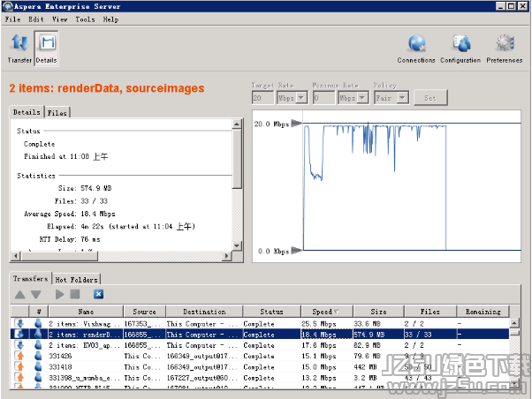The width and height of the screenshot is (532, 399).
Task: Switch to the Hot Folders tab
Action: [76, 280]
